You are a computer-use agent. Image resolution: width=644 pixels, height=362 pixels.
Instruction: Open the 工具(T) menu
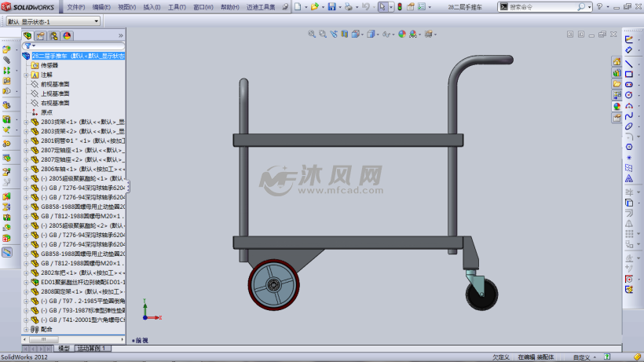coord(177,7)
